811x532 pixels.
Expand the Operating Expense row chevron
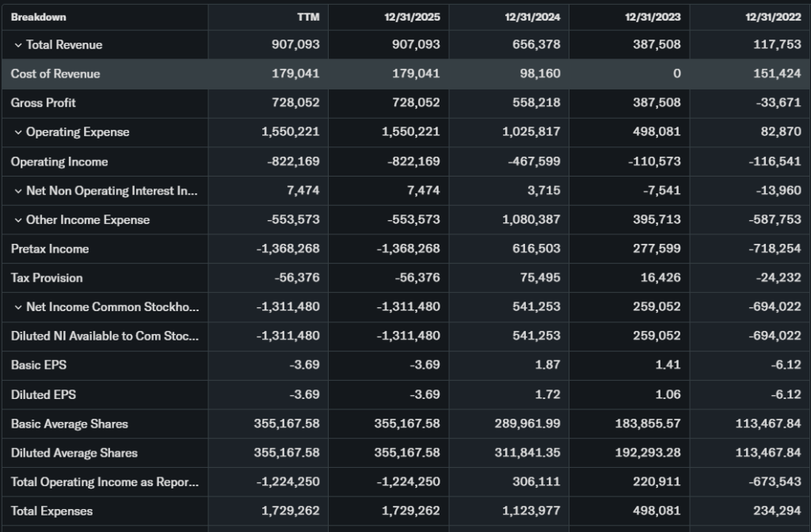[17, 132]
